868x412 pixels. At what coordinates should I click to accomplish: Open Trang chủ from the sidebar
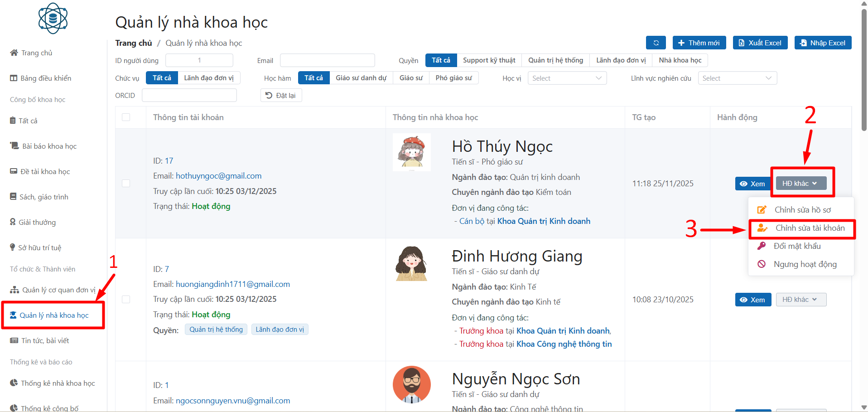(36, 53)
